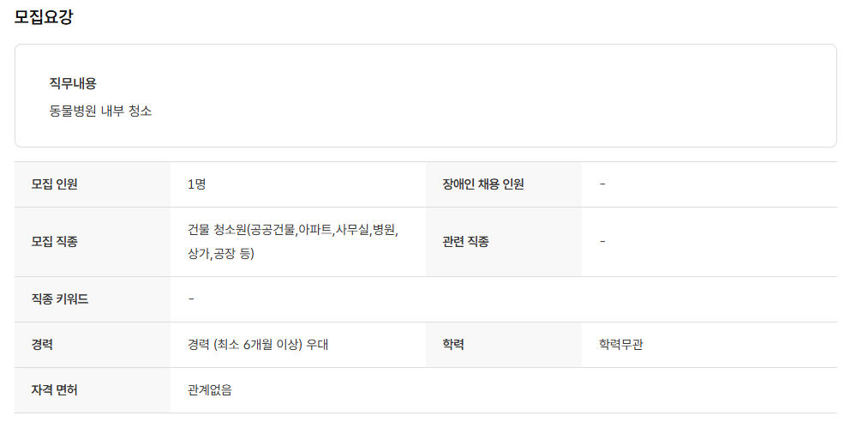
Task: Click the dash value beside 관련 직종
Action: [603, 242]
